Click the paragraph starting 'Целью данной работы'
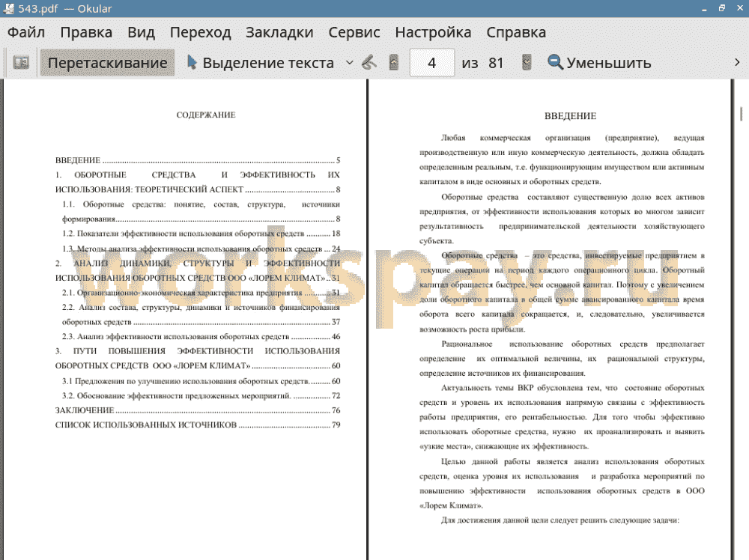 [x=562, y=484]
